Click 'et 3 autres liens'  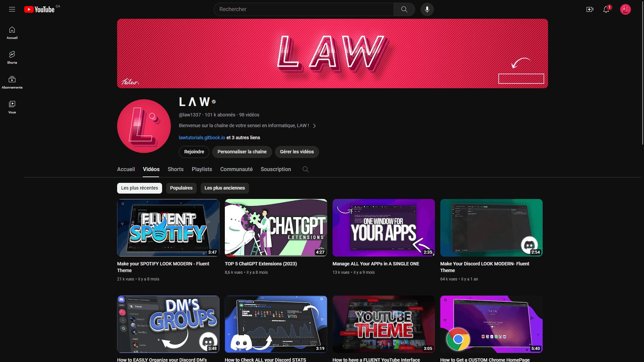(x=243, y=138)
